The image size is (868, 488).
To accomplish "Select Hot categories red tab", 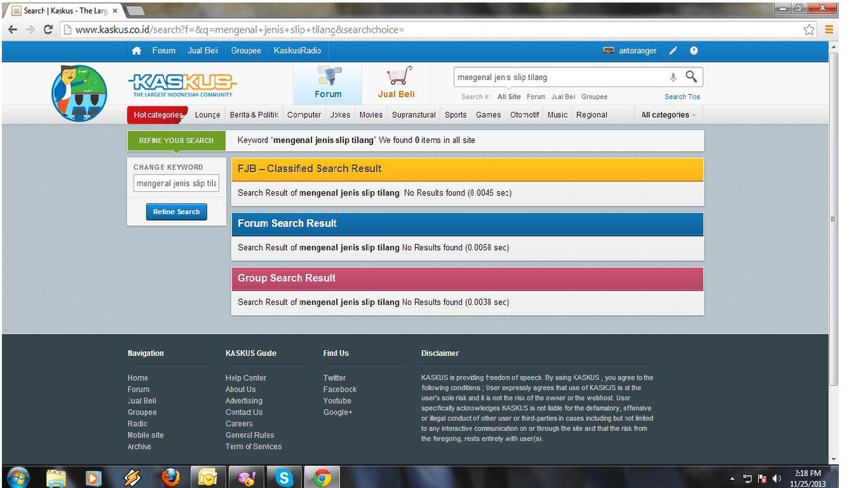I will [x=157, y=115].
